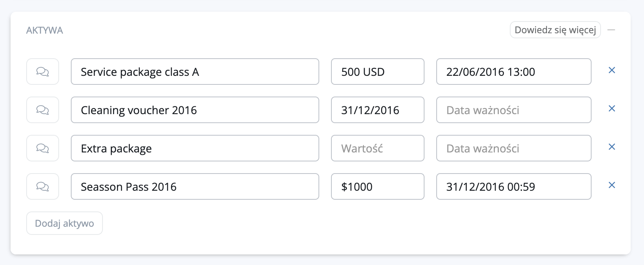Select the 31/12/2016 00:59 expiry date field
The height and width of the screenshot is (265, 644).
[513, 186]
